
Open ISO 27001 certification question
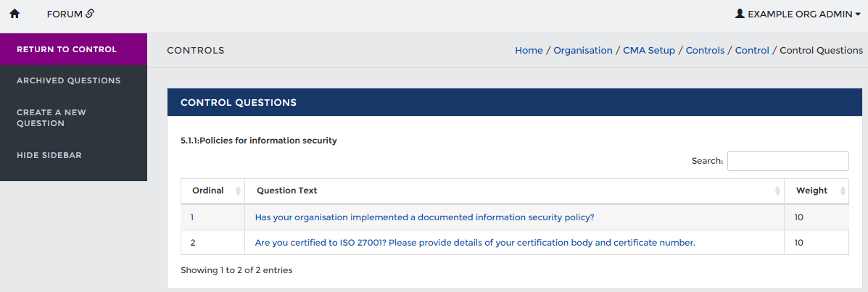point(474,243)
